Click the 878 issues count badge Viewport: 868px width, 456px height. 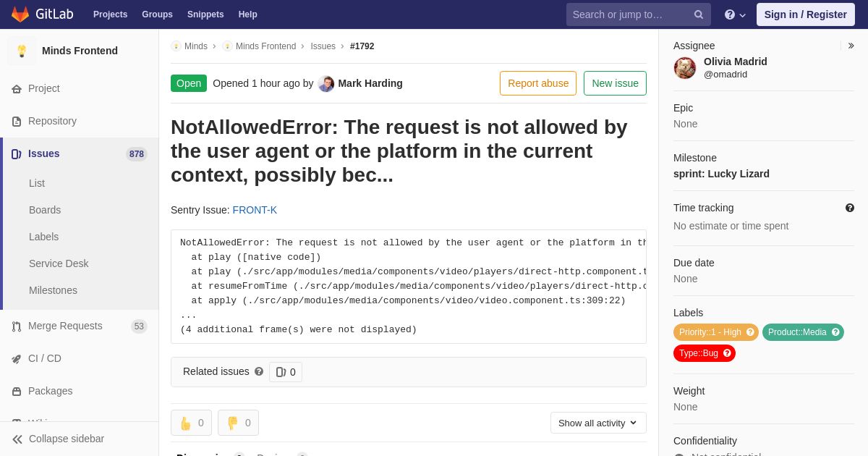tap(137, 154)
